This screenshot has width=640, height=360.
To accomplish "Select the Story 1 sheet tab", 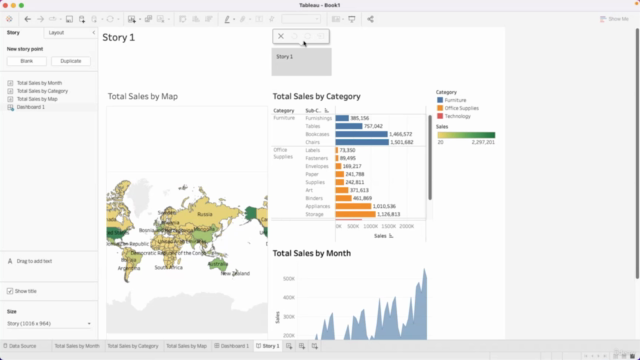I will pyautogui.click(x=268, y=346).
